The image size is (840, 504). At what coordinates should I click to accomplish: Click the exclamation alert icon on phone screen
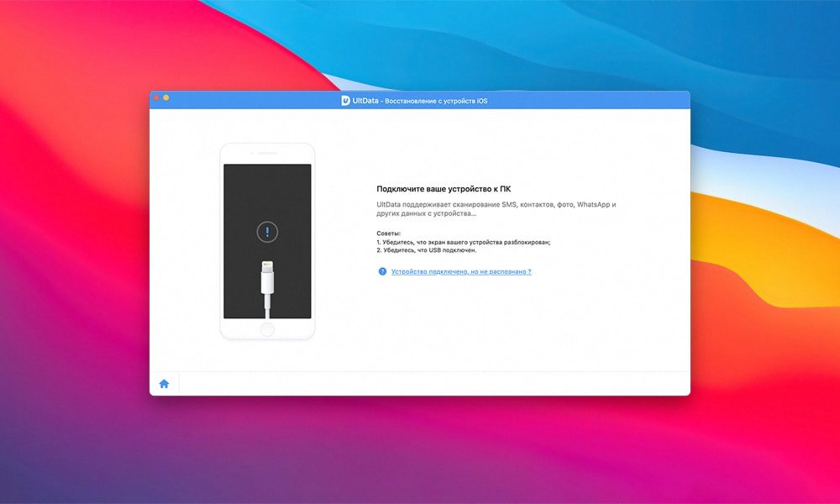coord(267,232)
